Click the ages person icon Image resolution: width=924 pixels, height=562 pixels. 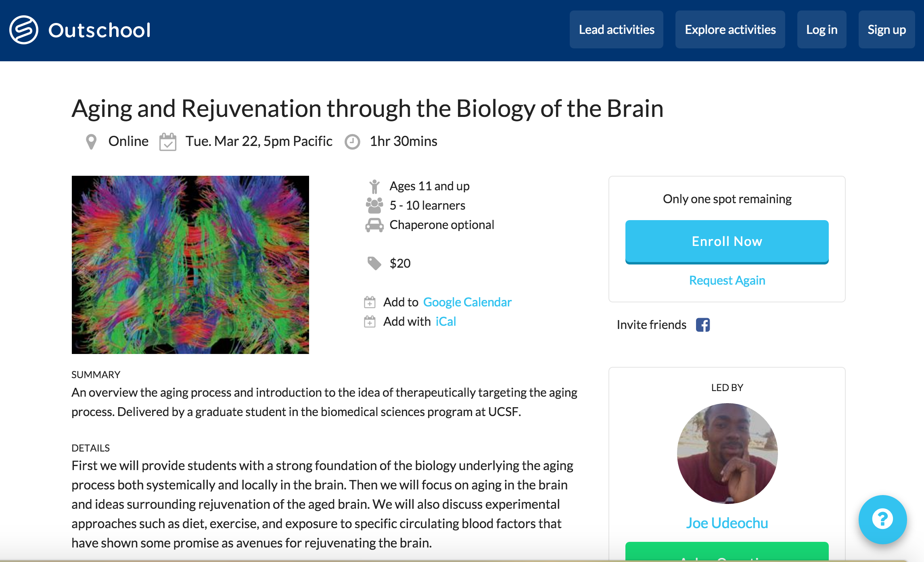[x=374, y=186]
